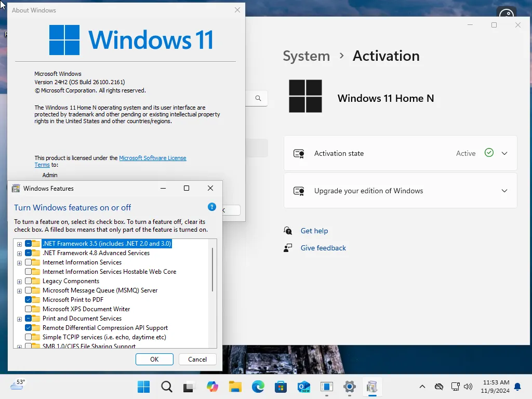This screenshot has height=399, width=532.
Task: Expand .NET Framework 4.8 Advanced Services node
Action: tap(19, 254)
